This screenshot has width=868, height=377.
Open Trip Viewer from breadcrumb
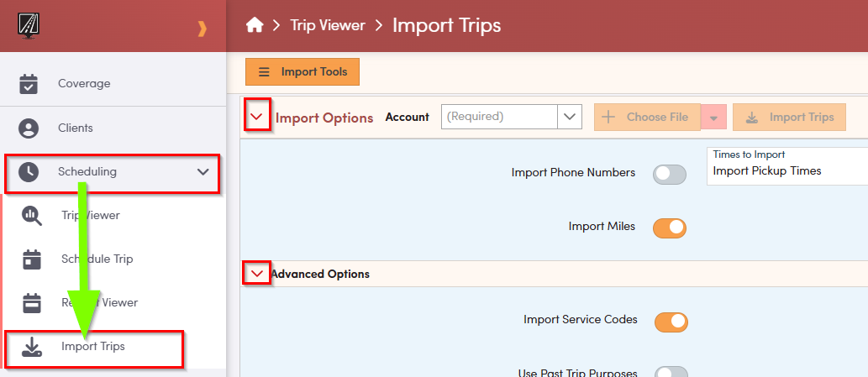(328, 25)
